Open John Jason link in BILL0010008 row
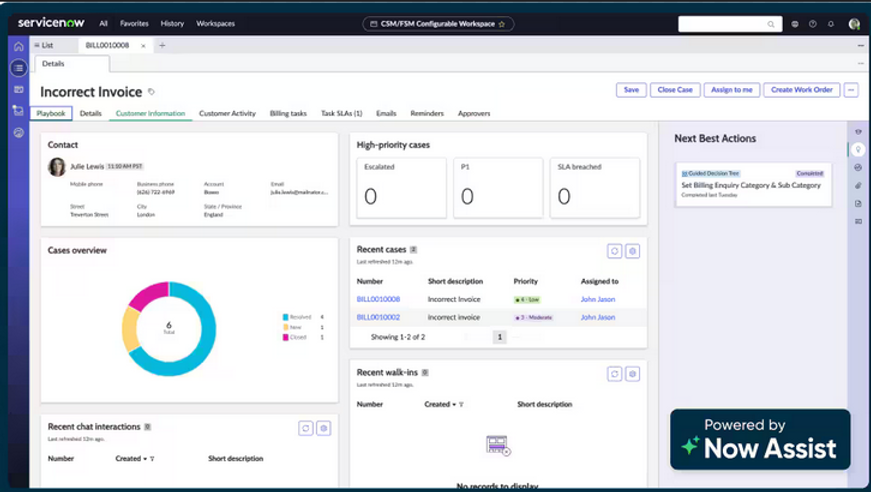871x492 pixels. pos(598,299)
